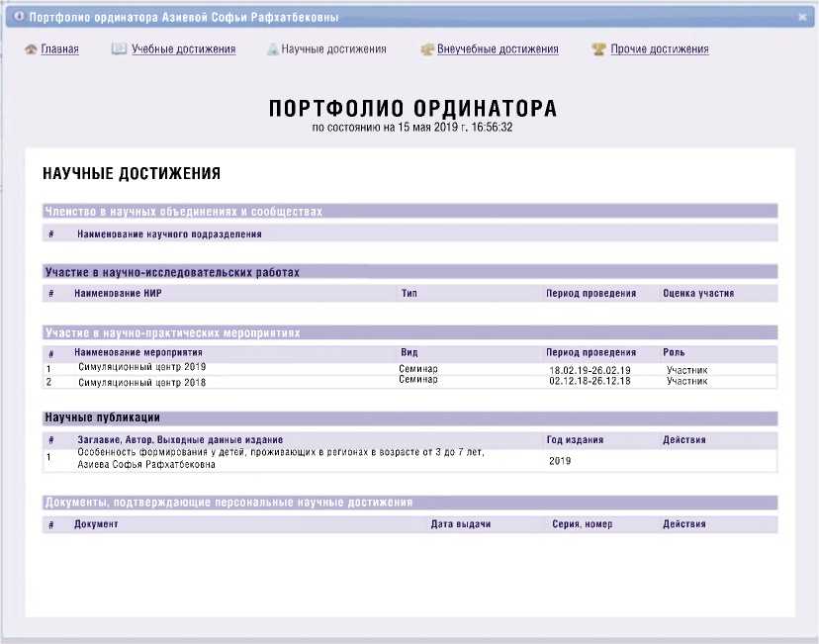819x644 pixels.
Task: Go to Учебные достижения section
Action: (183, 49)
